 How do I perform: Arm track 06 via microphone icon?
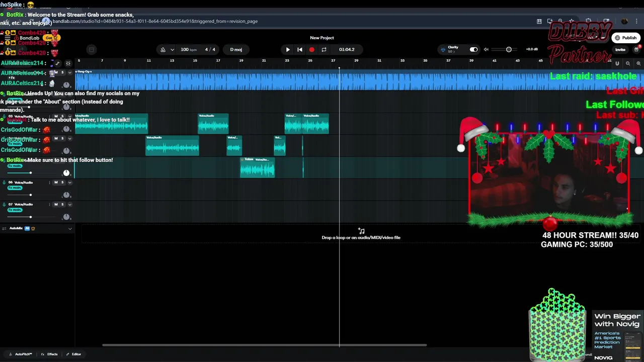pyautogui.click(x=5, y=183)
